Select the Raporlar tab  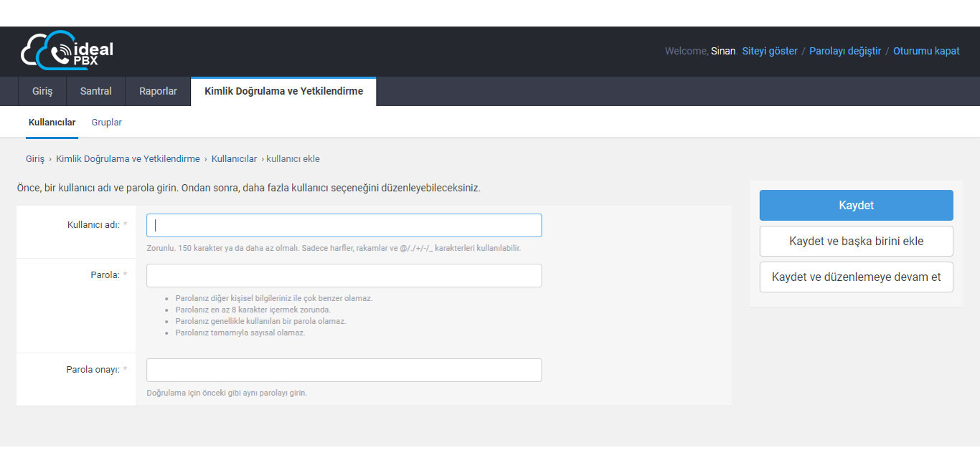158,91
